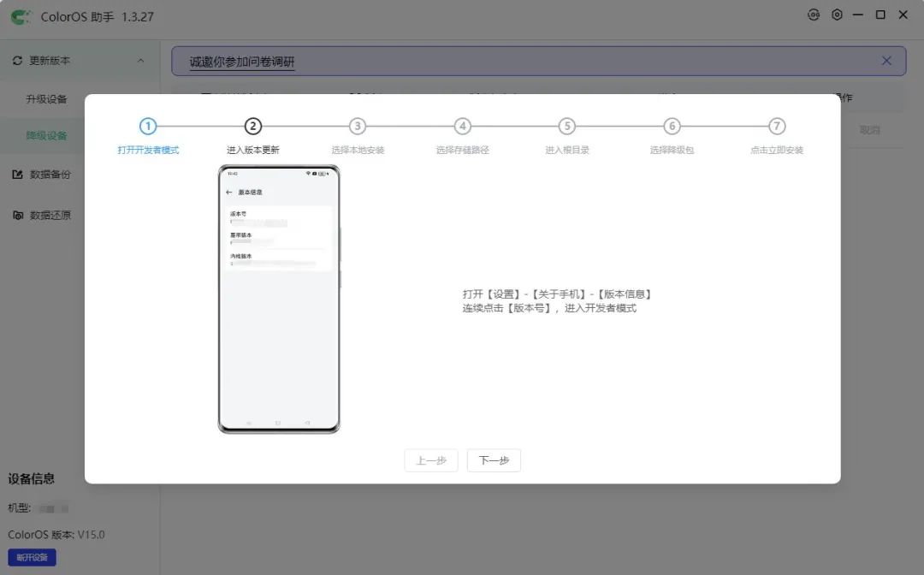This screenshot has height=575, width=924.
Task: Click step 7 circle in wizard
Action: pos(777,126)
